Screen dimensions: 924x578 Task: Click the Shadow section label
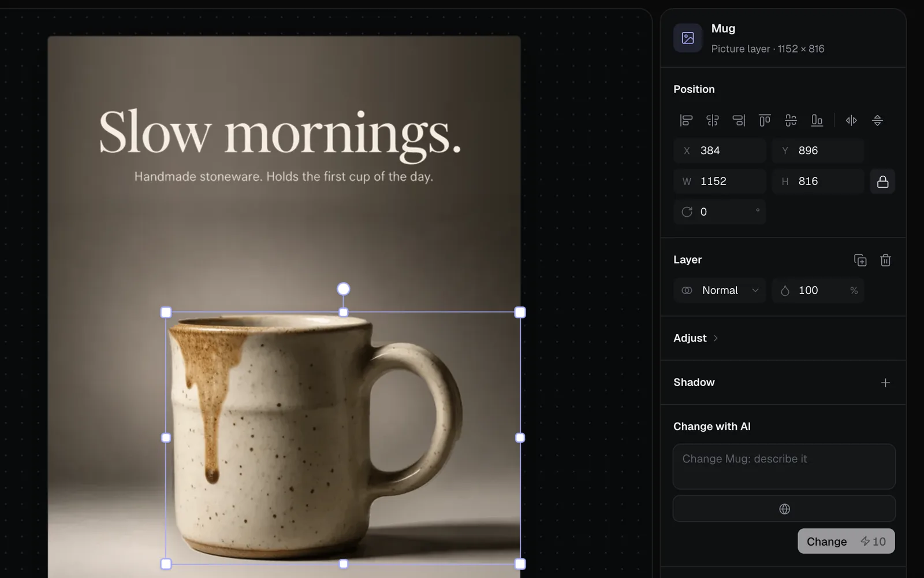coord(694,383)
